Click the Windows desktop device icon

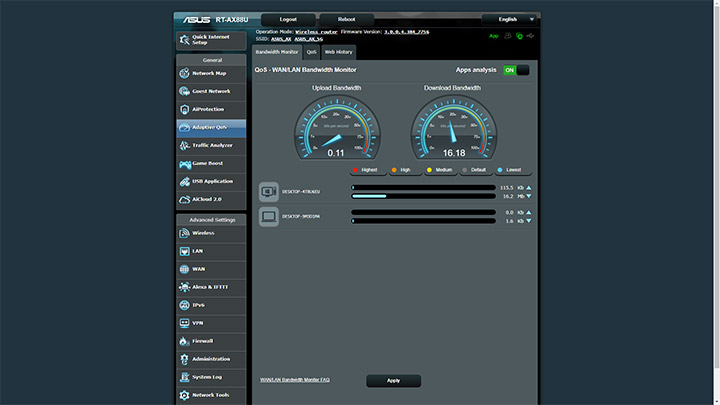[x=269, y=192]
